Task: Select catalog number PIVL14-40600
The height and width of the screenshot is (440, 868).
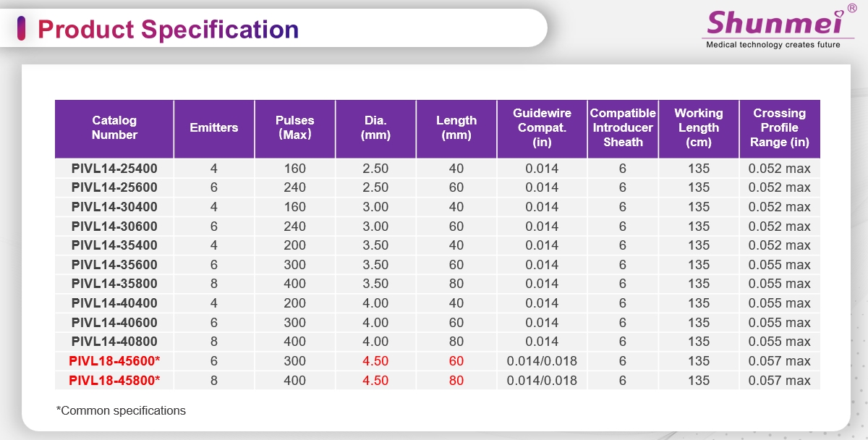Action: [114, 323]
